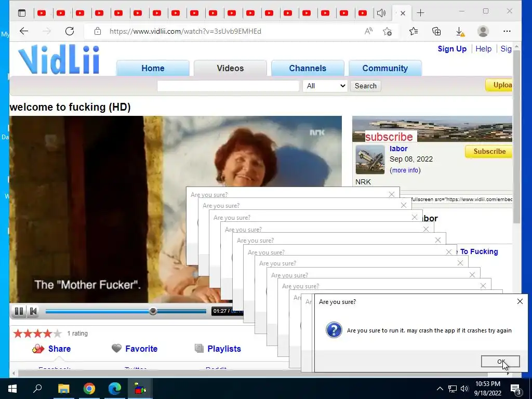Click the restart video button beside the pause button
The image size is (532, 399).
tap(33, 311)
